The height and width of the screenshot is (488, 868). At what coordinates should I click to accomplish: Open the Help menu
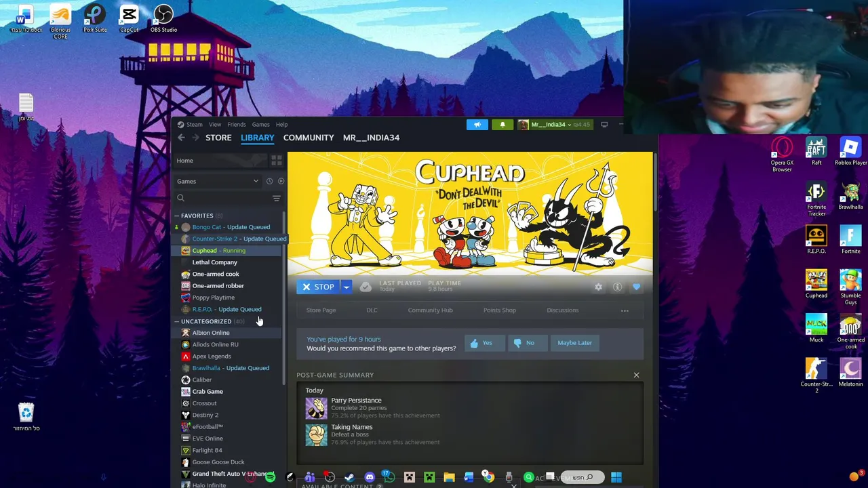click(x=281, y=125)
